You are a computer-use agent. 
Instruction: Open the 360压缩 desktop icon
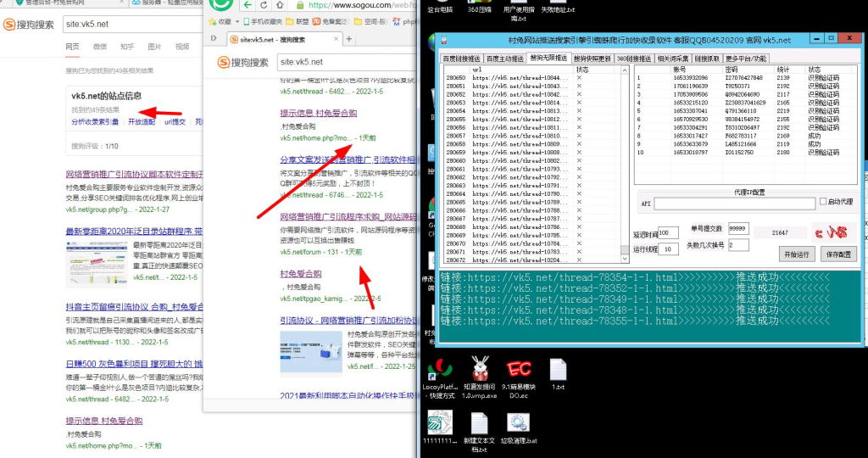click(480, 7)
